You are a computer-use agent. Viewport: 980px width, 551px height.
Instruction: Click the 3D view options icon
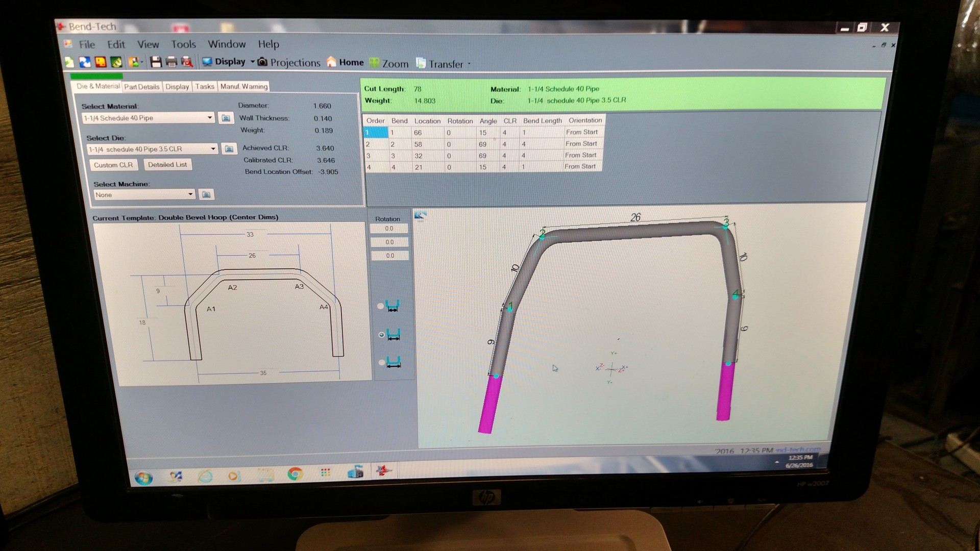click(x=420, y=216)
